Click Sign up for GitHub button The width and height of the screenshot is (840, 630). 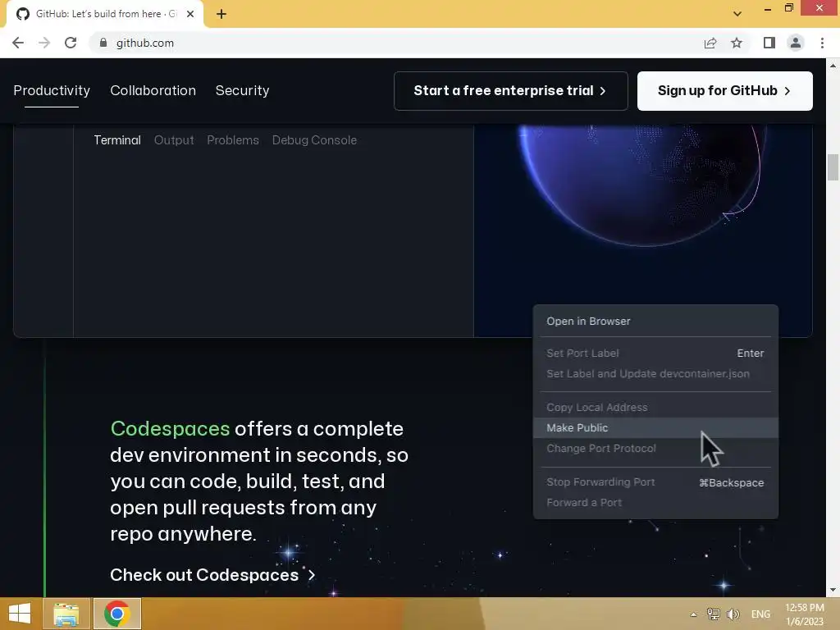(x=725, y=91)
